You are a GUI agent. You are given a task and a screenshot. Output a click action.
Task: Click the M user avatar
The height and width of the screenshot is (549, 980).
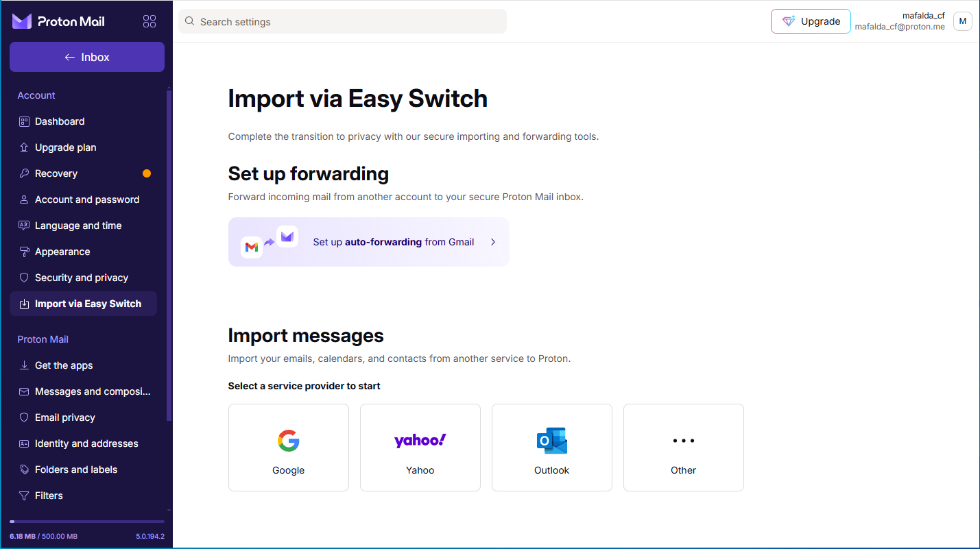point(963,21)
